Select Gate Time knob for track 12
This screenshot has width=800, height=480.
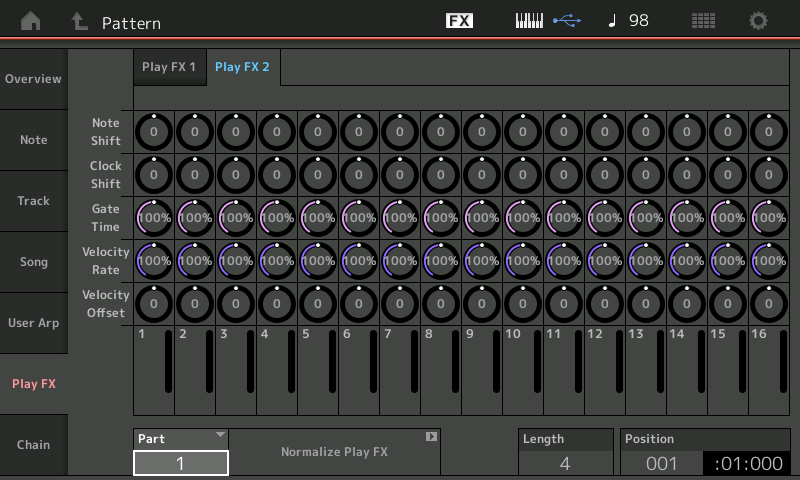click(x=605, y=218)
